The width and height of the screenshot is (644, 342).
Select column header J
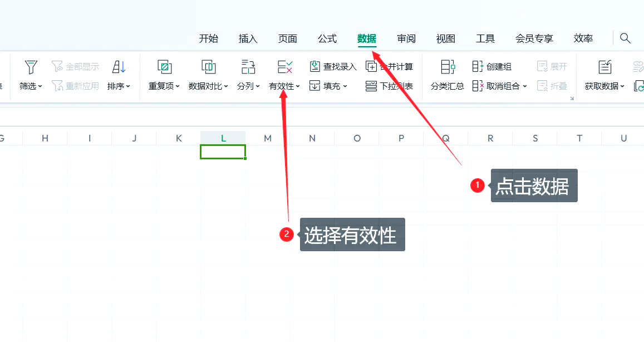point(134,138)
